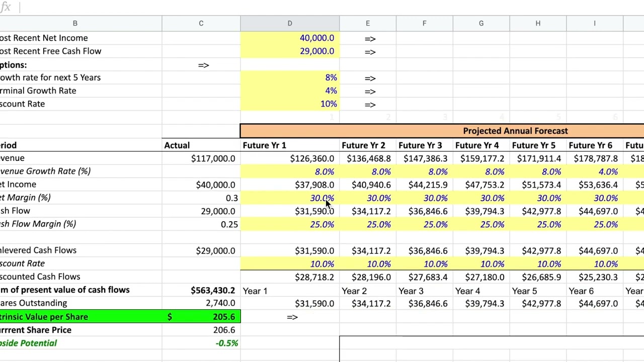The height and width of the screenshot is (362, 644).
Task: Select shares outstanding 2,740.0 cell
Action: (x=201, y=303)
